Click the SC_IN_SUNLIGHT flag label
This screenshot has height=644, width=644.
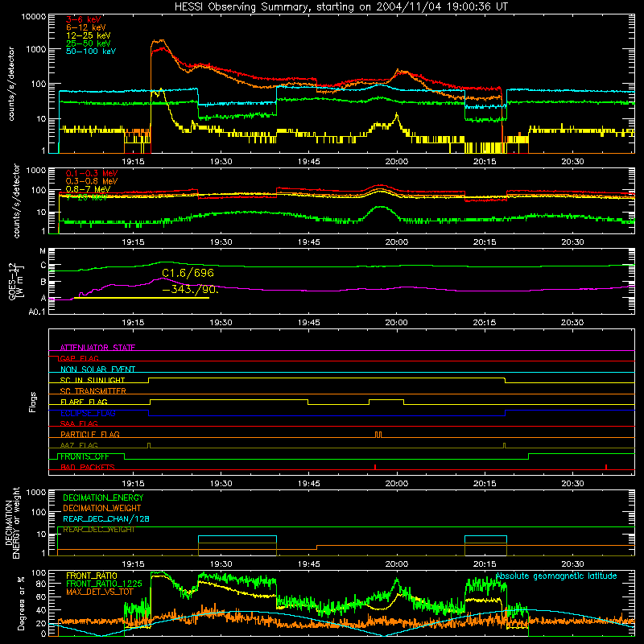point(93,380)
